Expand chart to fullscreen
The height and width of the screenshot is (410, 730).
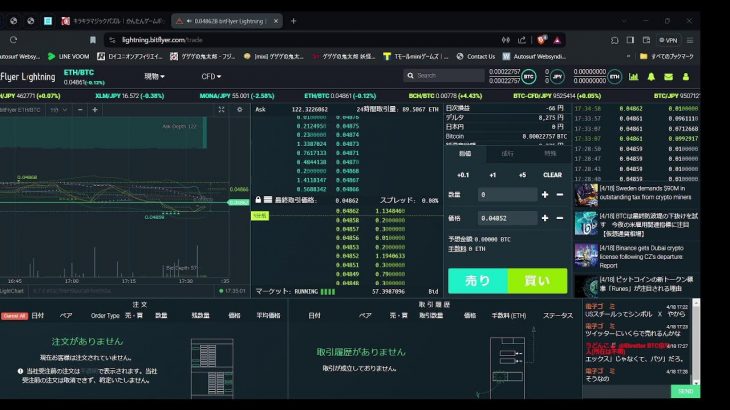pos(221,110)
